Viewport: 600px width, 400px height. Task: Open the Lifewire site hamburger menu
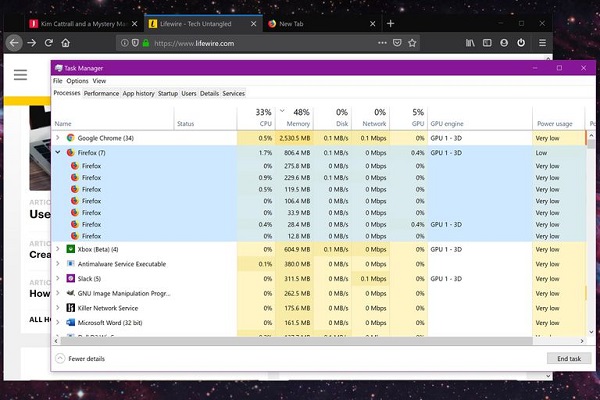(20, 75)
